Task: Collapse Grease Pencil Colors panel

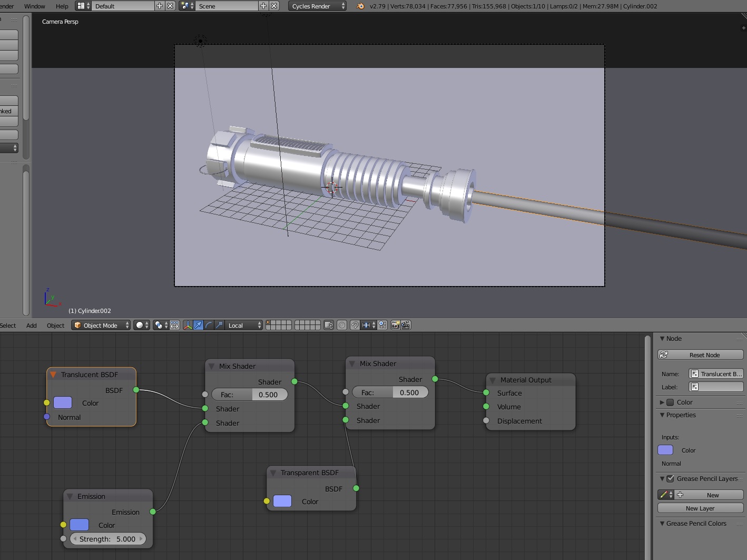Action: tap(662, 523)
